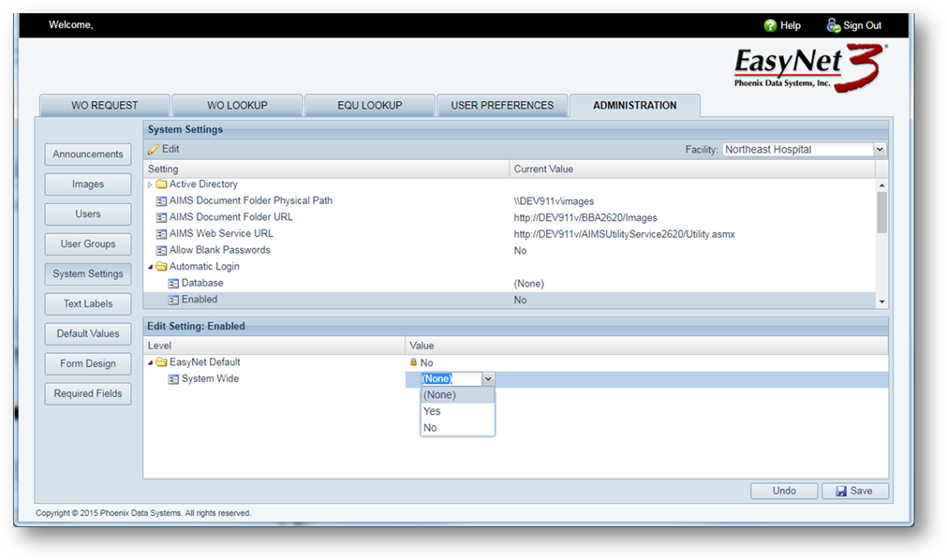Click the pencil Edit icon
Screen dimensions: 947x560
click(153, 150)
